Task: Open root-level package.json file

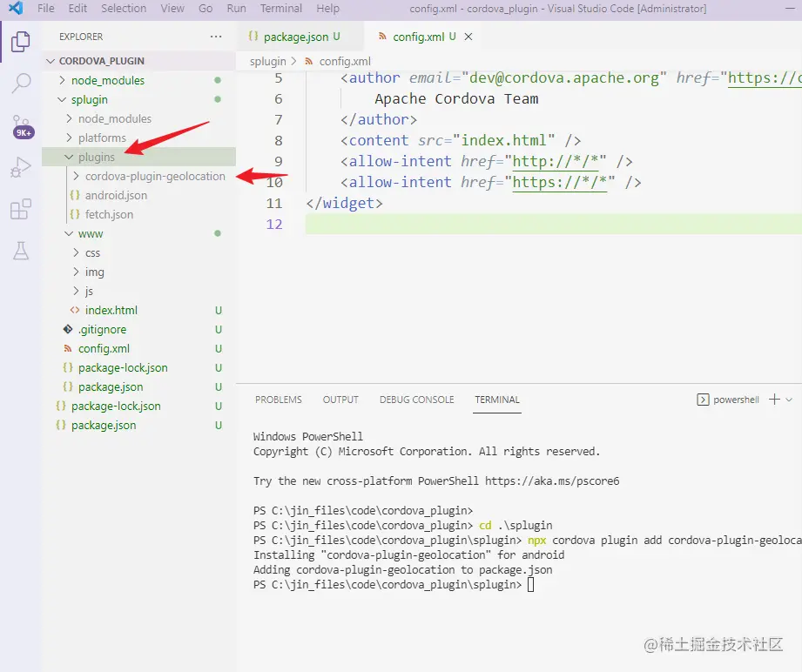Action: tap(139, 426)
